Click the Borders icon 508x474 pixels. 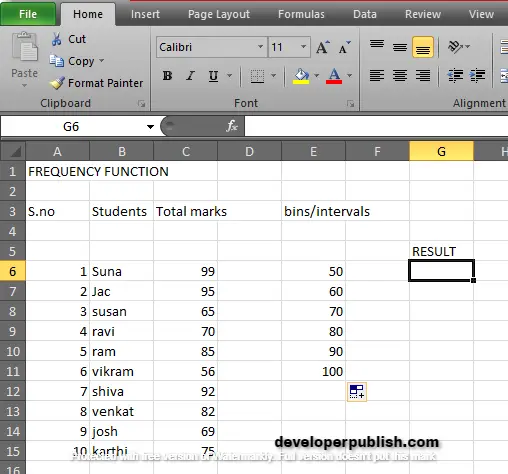[x=257, y=76]
